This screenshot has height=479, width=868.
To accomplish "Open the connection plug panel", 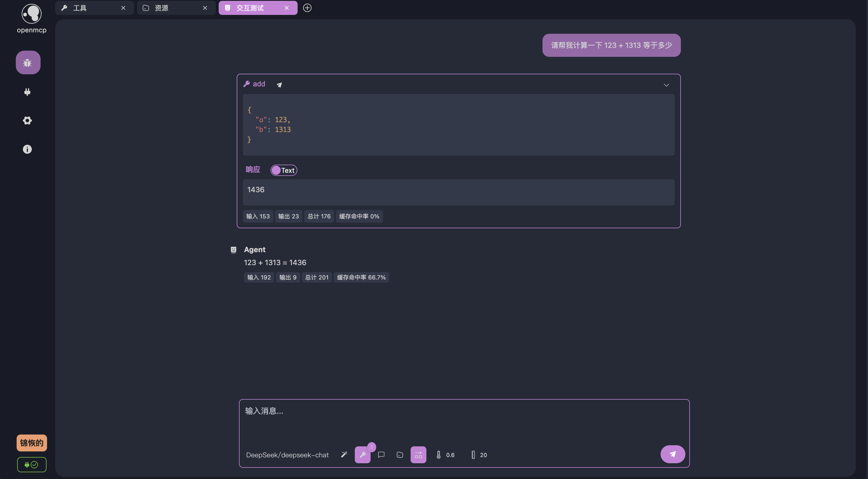I will point(27,92).
